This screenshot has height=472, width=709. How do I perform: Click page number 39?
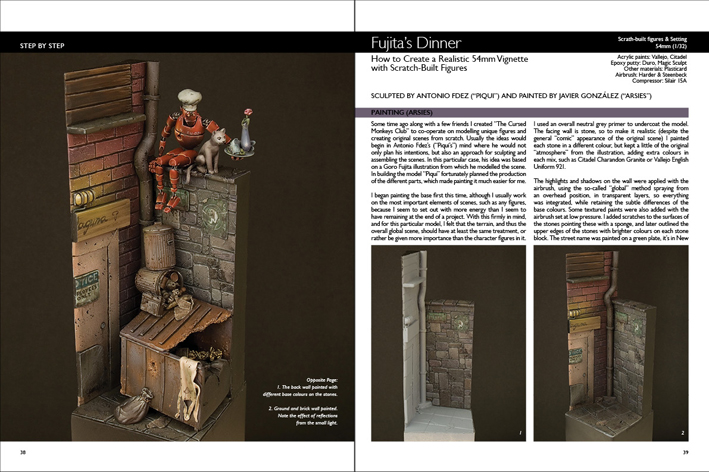point(685,452)
